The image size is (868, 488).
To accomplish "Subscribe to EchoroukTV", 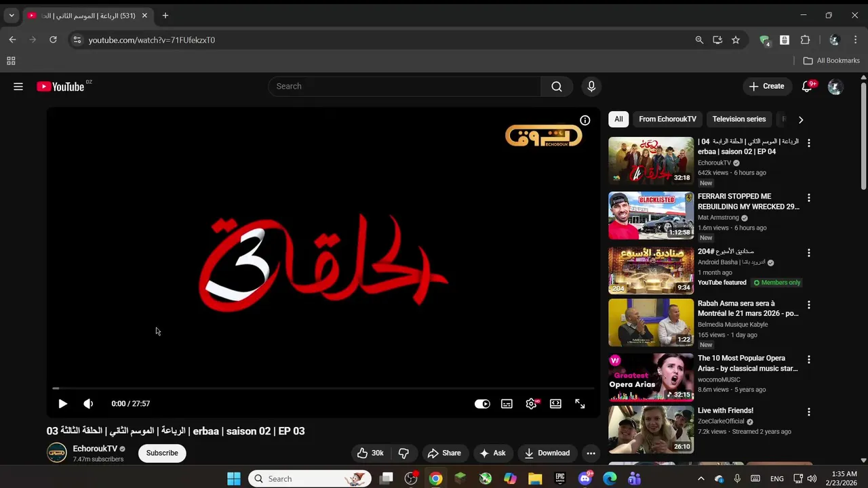I will point(162,453).
